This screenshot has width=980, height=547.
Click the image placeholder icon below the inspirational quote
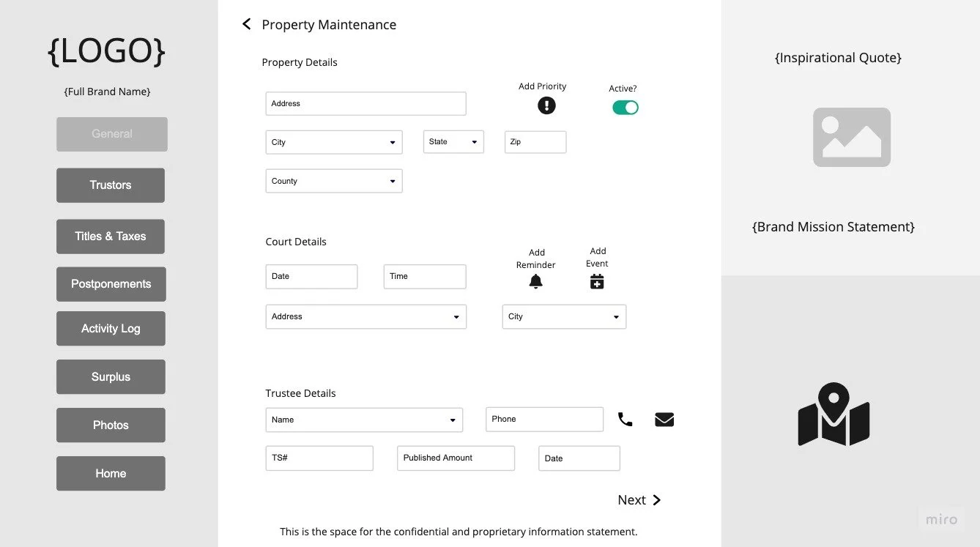[x=851, y=136]
